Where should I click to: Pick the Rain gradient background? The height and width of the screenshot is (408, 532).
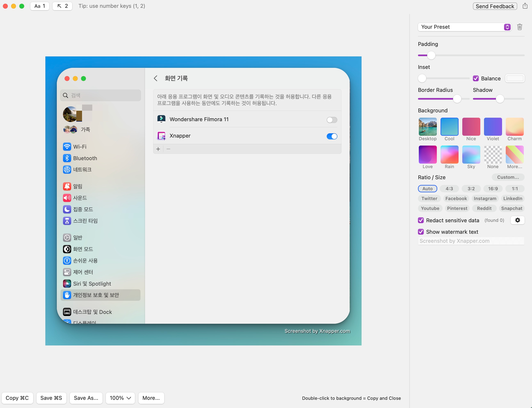coord(449,154)
